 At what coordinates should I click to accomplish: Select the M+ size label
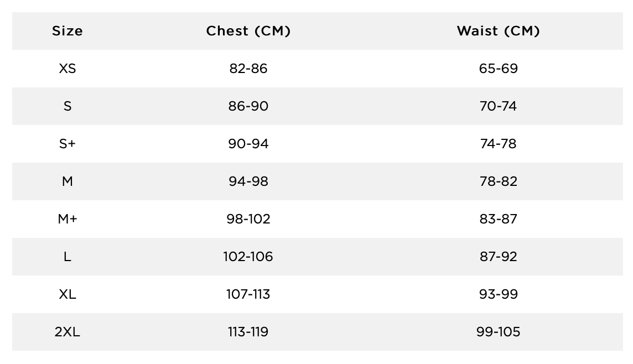(x=68, y=219)
